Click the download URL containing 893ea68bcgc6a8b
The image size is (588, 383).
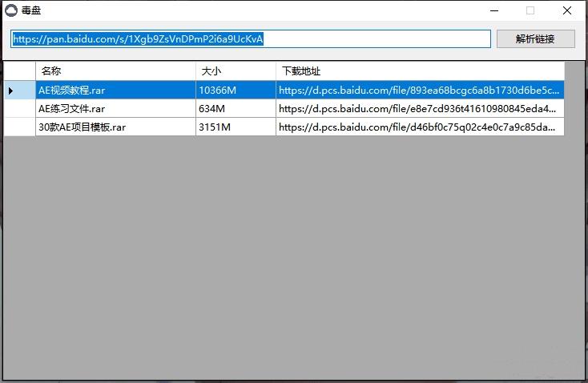(420, 91)
